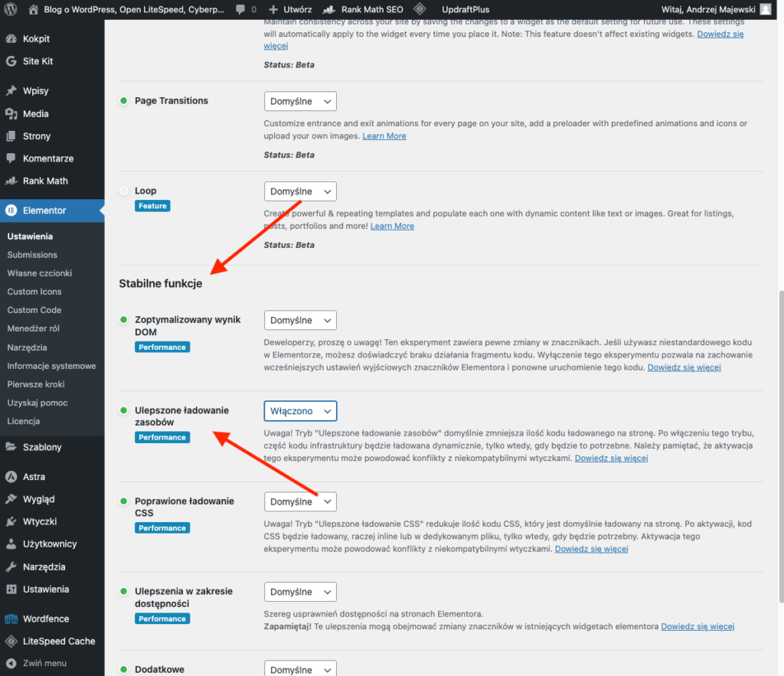Open the site home icon in admin bar
The width and height of the screenshot is (784, 676).
(x=34, y=9)
